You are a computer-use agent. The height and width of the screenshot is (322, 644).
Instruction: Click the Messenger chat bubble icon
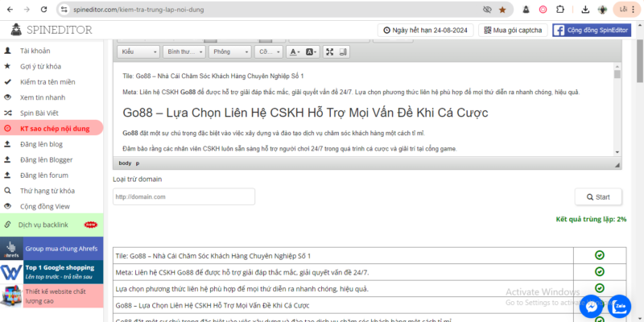pyautogui.click(x=592, y=306)
